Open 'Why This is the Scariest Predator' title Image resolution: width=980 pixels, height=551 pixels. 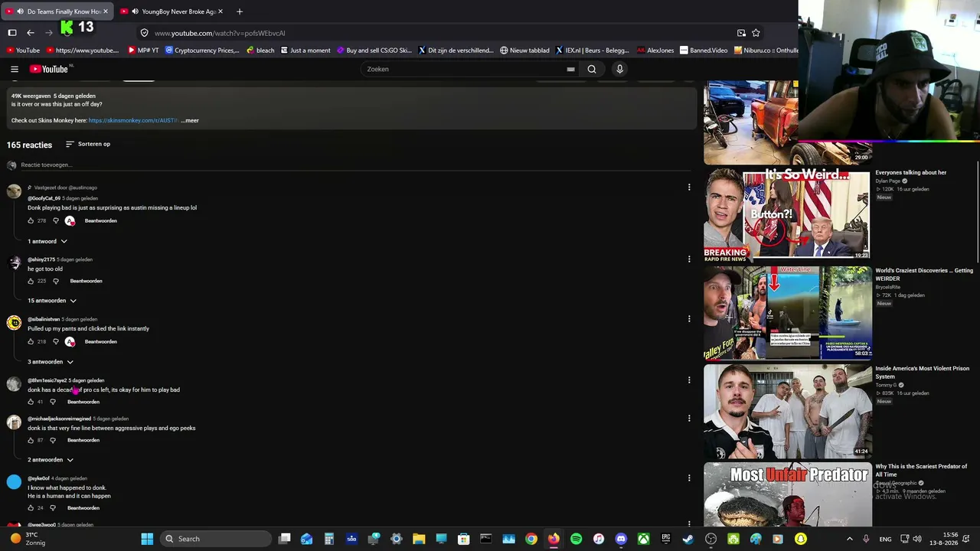(923, 470)
